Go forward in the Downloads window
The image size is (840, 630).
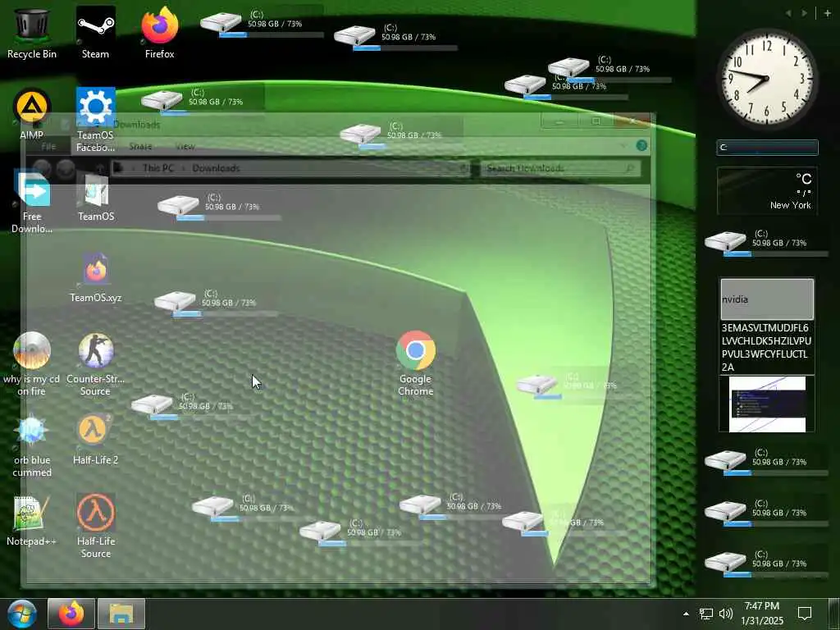(x=66, y=168)
